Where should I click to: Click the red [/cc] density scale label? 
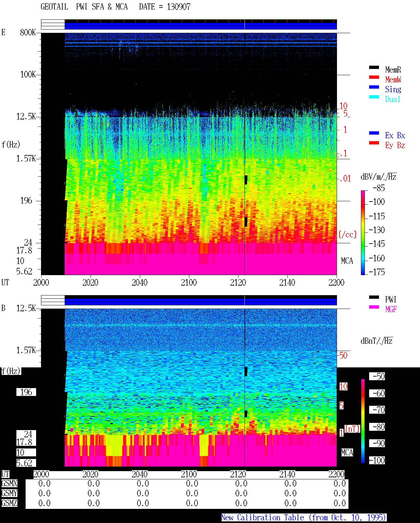(x=347, y=234)
